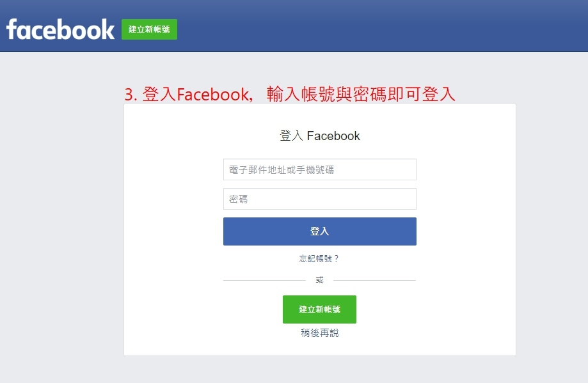Click the 密碼 password field
Viewport: 588px width, 383px height.
[x=319, y=199]
